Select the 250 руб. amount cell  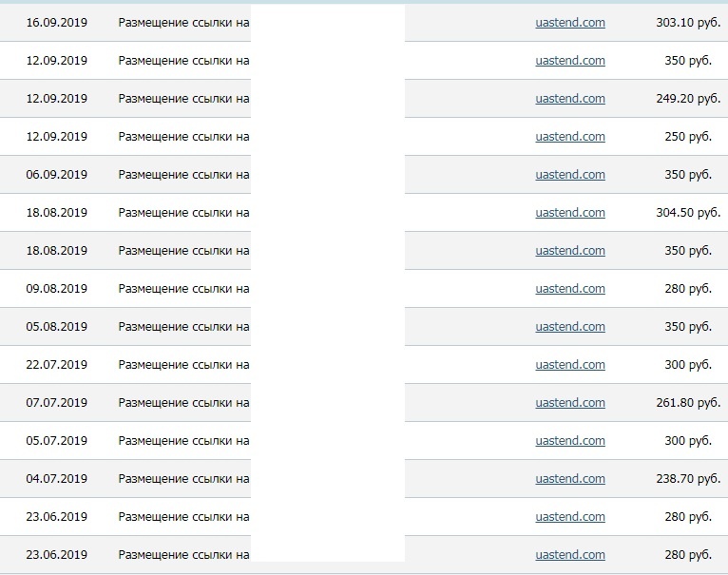tap(688, 137)
